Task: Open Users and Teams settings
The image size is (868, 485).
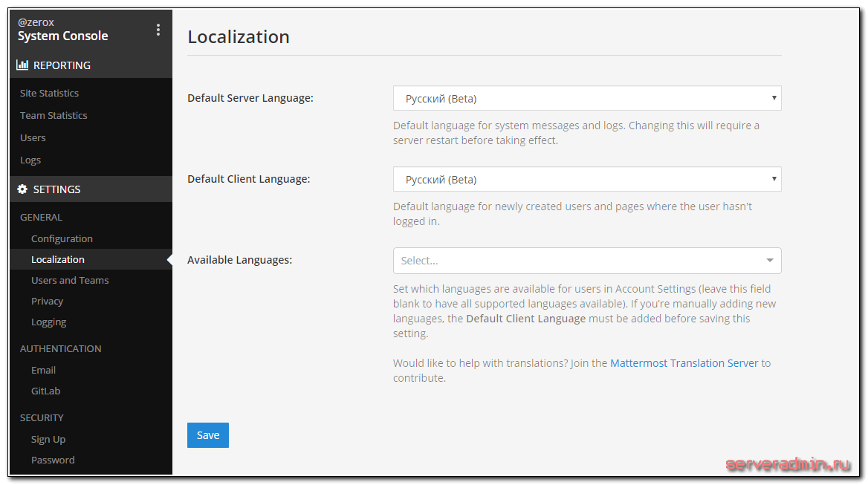Action: click(x=70, y=280)
